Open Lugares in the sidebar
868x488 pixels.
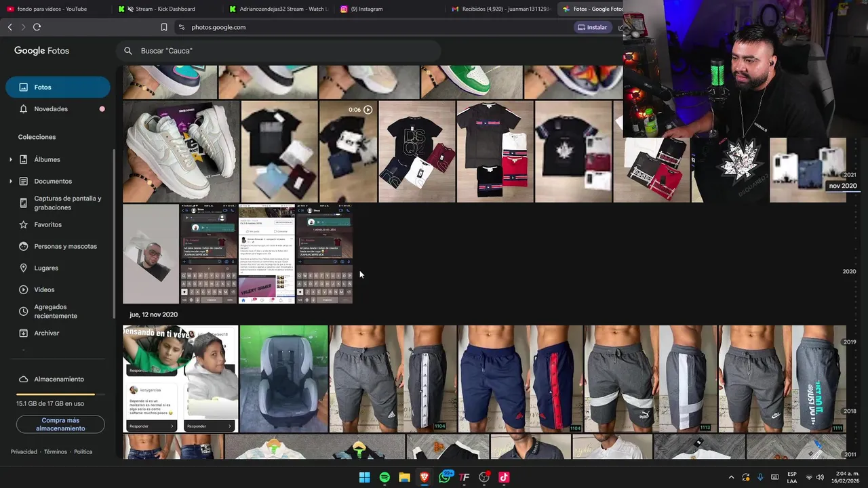click(x=46, y=268)
